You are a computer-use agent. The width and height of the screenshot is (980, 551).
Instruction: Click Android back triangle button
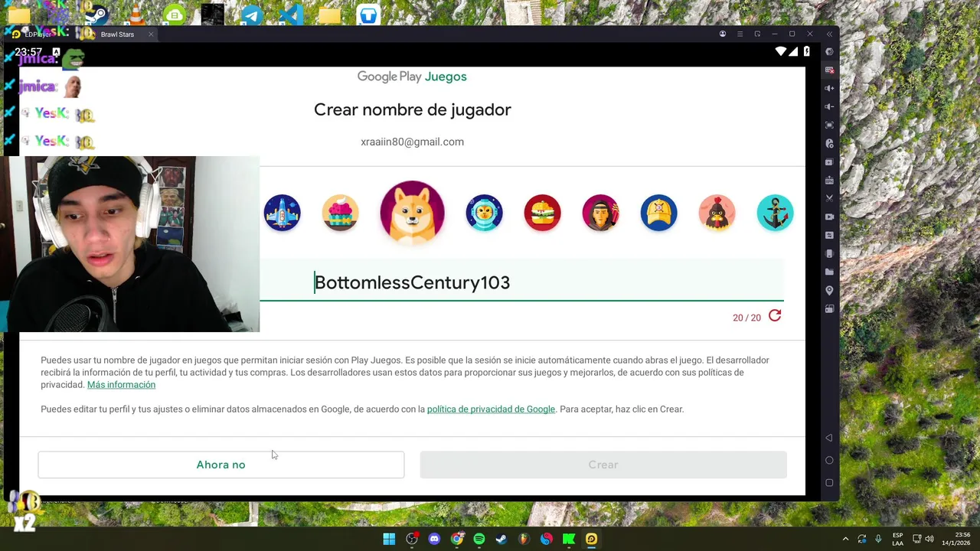point(829,438)
